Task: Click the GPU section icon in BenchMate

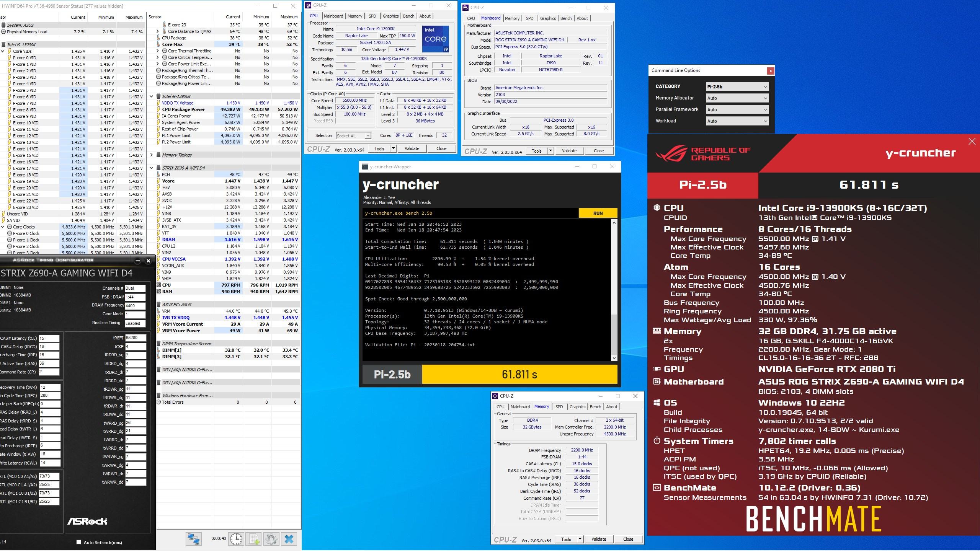Action: coord(657,369)
